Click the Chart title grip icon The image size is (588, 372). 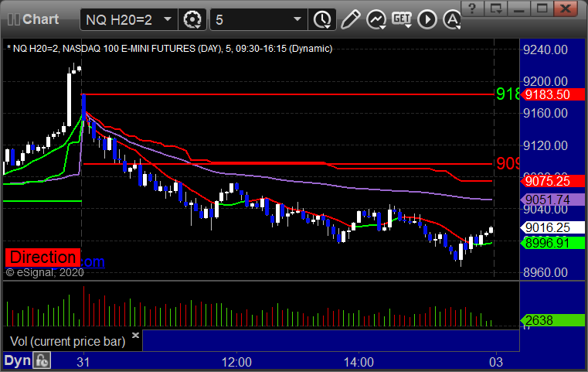tap(12, 19)
